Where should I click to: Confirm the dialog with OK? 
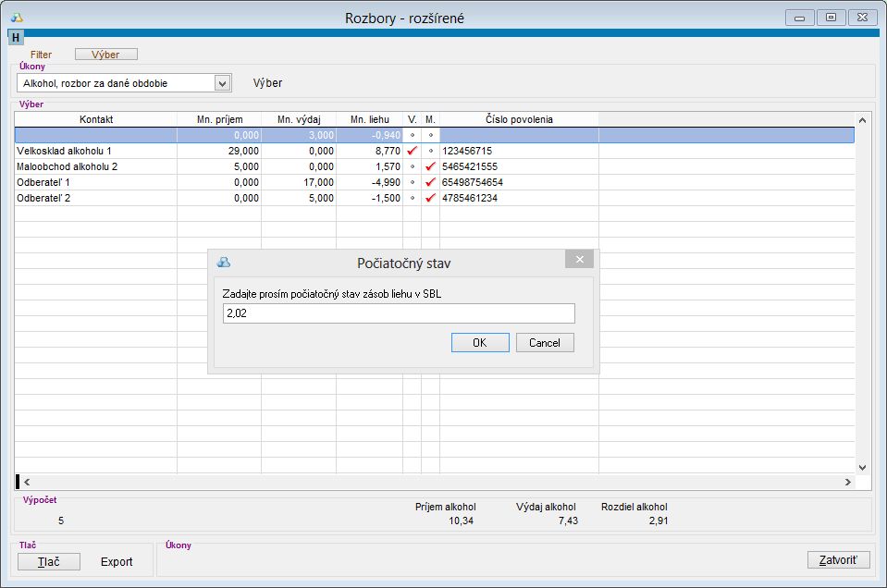(x=479, y=342)
